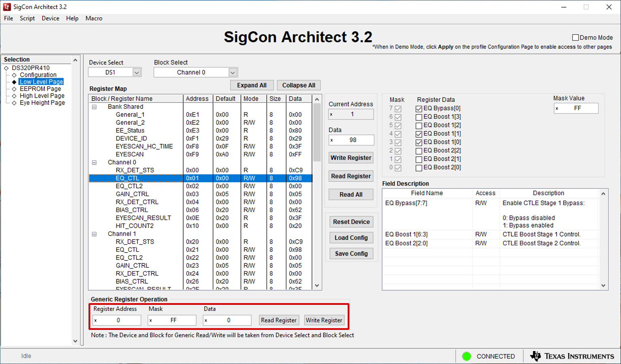The image size is (621, 364).
Task: Check the EQ Boost 2[1] bit
Action: coord(419,159)
